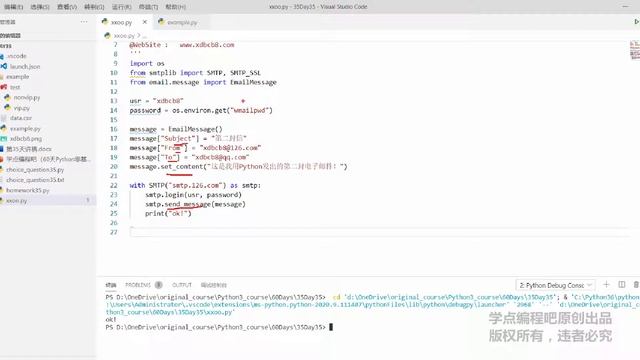Image resolution: width=640 pixels, height=360 pixels.
Task: Switch to the 终端 terminal panel tab
Action: point(111,285)
